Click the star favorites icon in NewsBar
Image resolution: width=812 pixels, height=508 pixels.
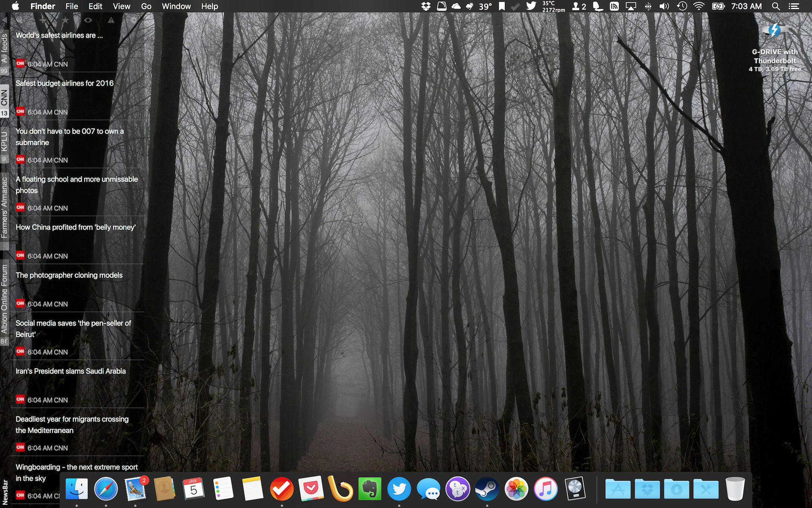(x=65, y=20)
